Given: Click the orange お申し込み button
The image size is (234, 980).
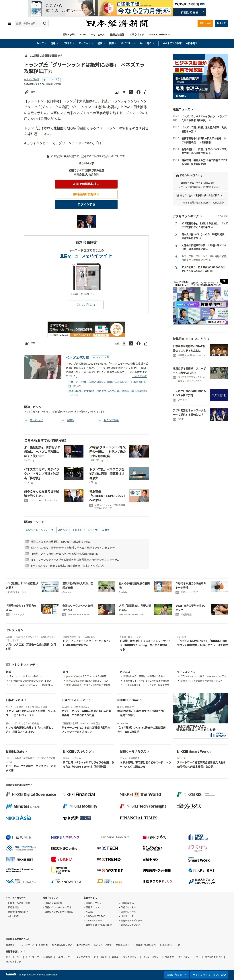Looking at the screenshot, I should (206, 23).
